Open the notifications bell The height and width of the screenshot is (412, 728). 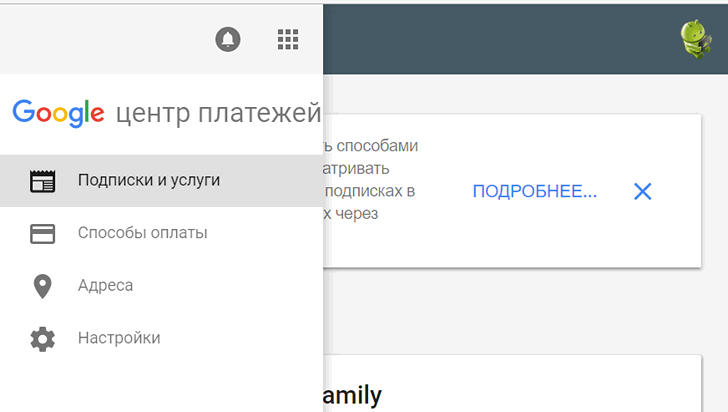point(228,39)
